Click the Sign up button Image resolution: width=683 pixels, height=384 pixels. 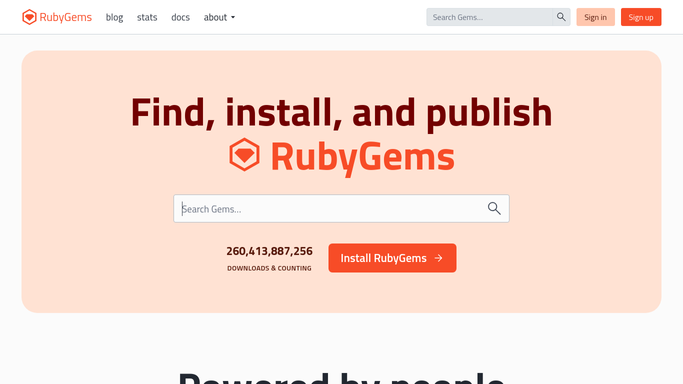point(641,17)
